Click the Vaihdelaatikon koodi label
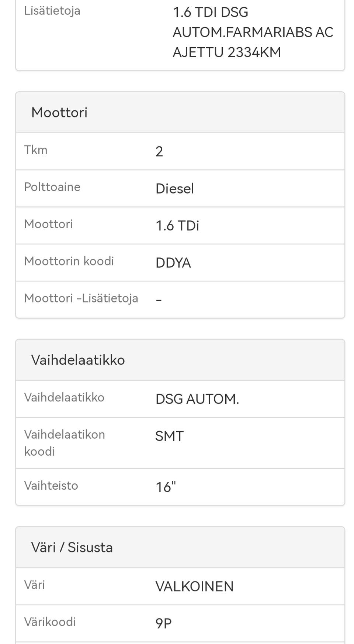The height and width of the screenshot is (644, 354). [x=65, y=442]
